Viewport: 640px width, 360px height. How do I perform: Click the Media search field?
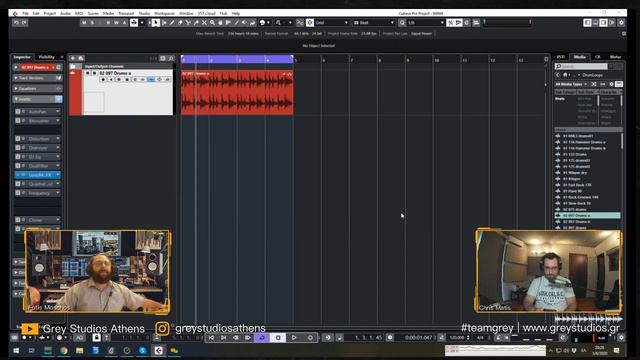[581, 66]
